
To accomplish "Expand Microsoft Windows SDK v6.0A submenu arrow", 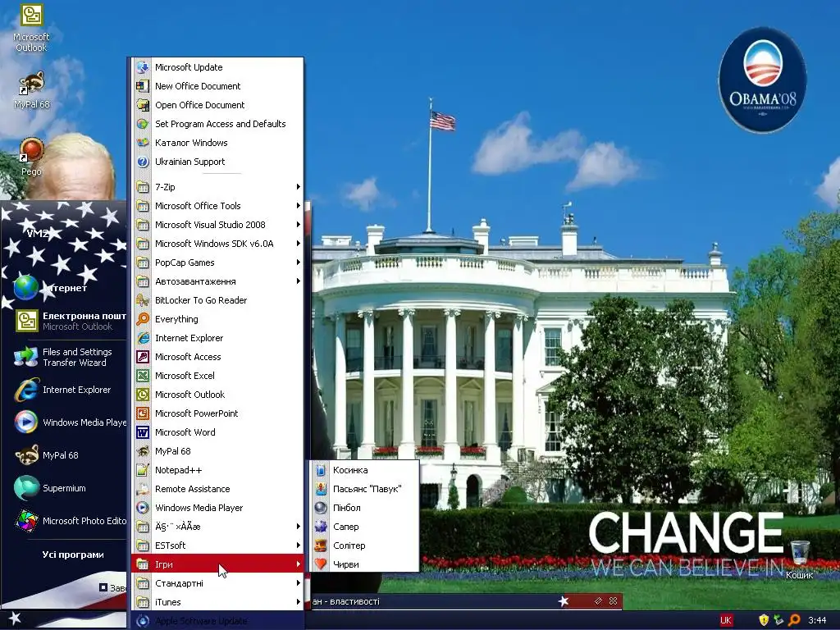I will pyautogui.click(x=299, y=244).
